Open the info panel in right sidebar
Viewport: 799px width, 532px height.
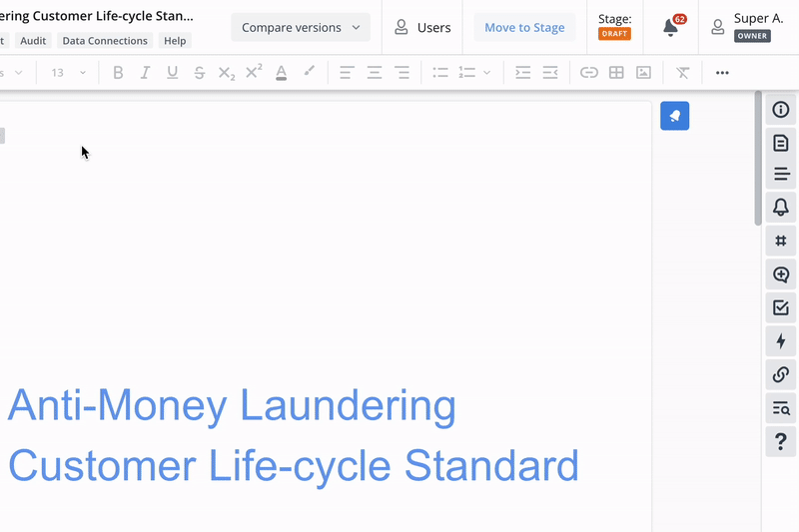click(781, 110)
